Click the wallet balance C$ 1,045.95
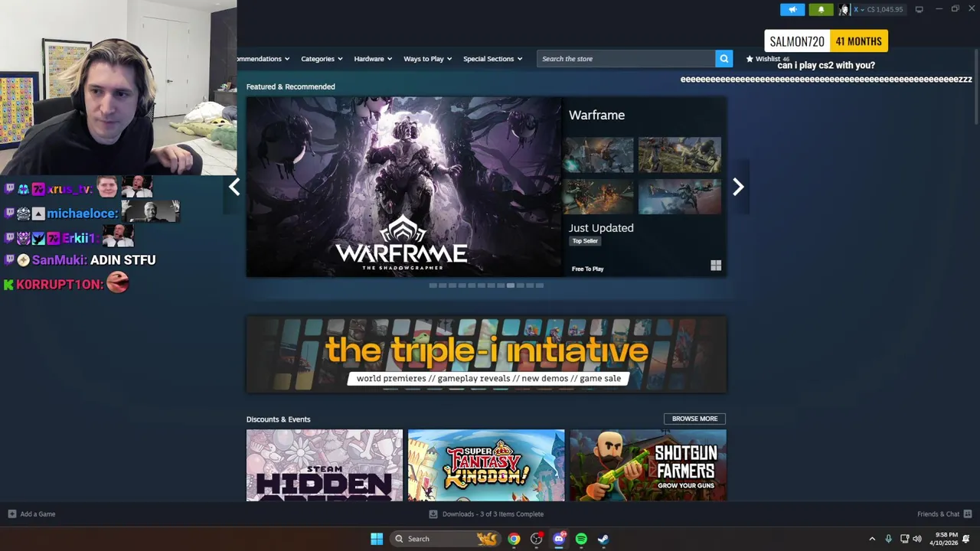Viewport: 980px width, 551px height. point(885,9)
